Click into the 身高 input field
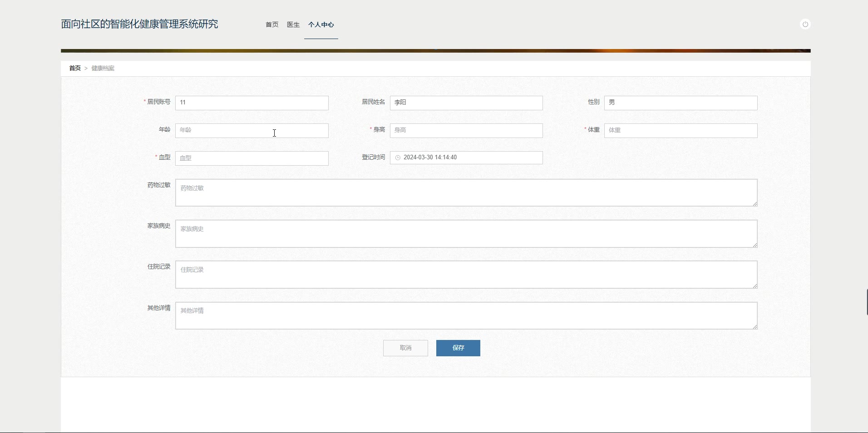 click(466, 130)
